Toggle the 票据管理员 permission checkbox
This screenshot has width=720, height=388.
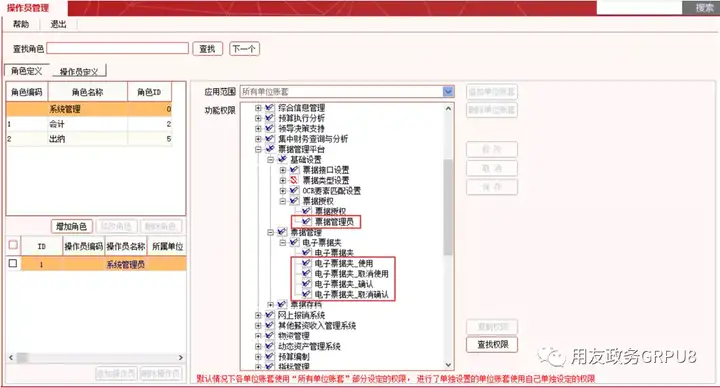coord(306,222)
